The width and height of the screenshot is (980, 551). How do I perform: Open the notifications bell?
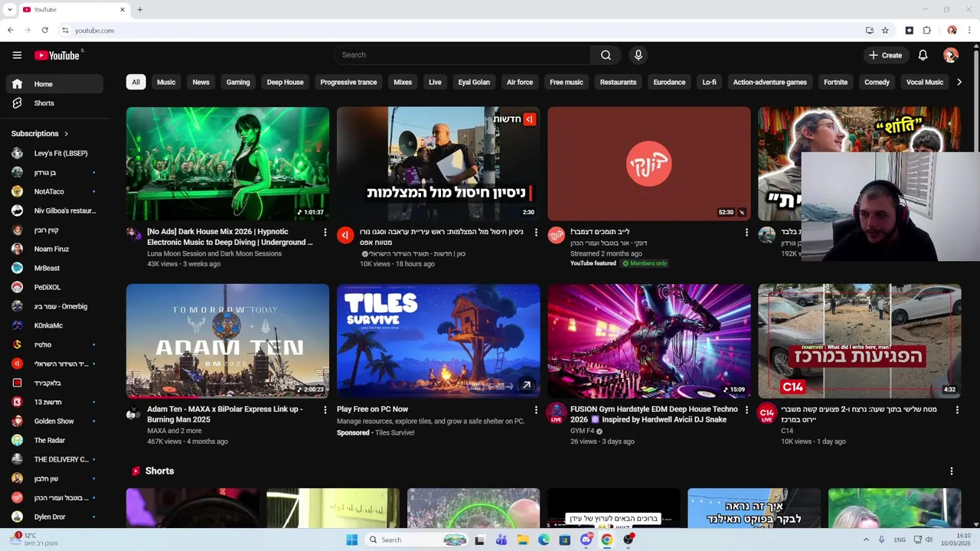(923, 55)
